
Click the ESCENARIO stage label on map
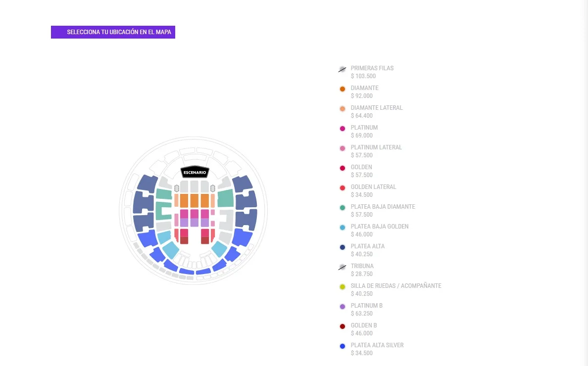pyautogui.click(x=195, y=172)
